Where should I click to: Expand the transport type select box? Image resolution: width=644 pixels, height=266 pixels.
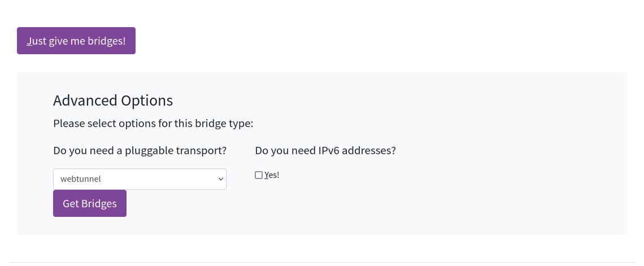tap(140, 179)
